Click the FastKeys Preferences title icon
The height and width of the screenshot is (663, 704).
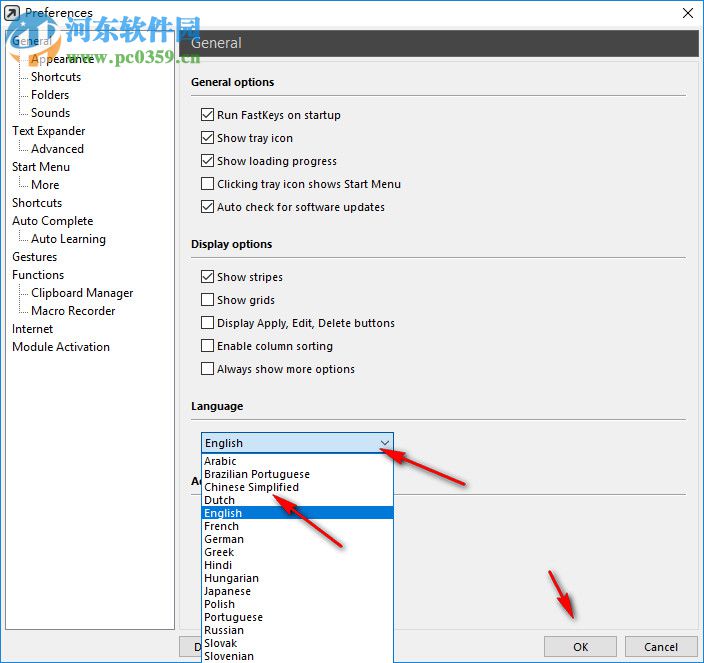(12, 13)
